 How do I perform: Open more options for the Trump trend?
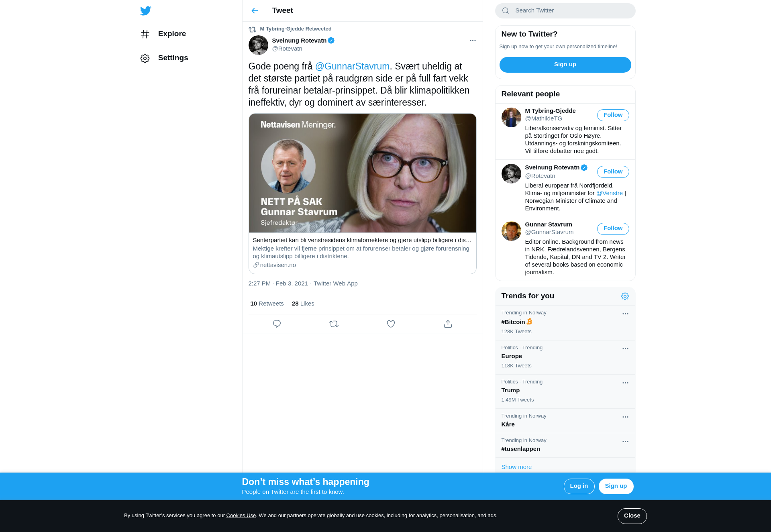625,383
